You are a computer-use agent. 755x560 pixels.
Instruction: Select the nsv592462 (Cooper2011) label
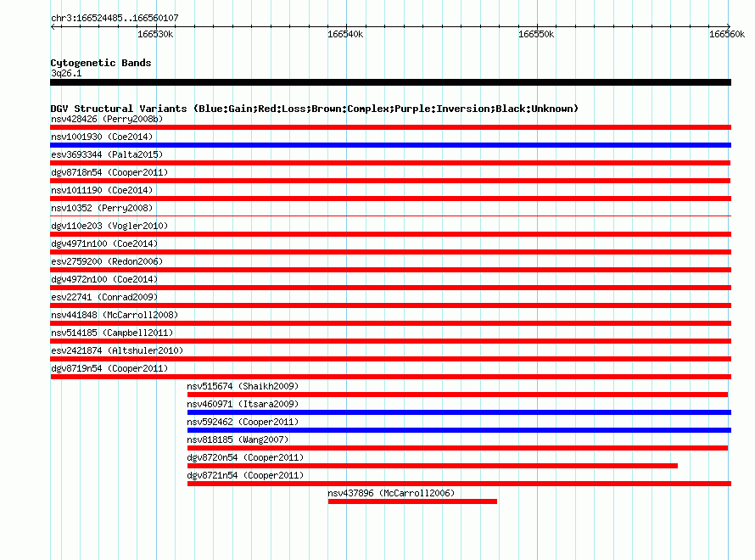243,422
